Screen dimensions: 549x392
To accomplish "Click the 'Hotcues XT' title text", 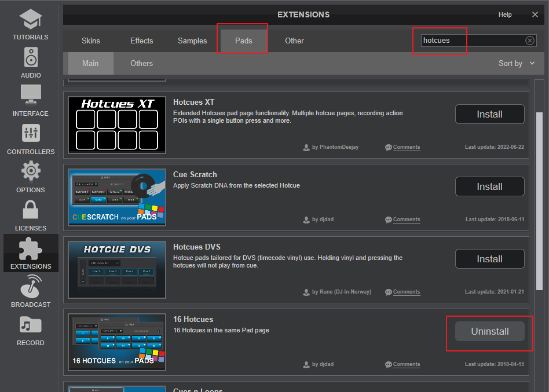I will click(193, 102).
